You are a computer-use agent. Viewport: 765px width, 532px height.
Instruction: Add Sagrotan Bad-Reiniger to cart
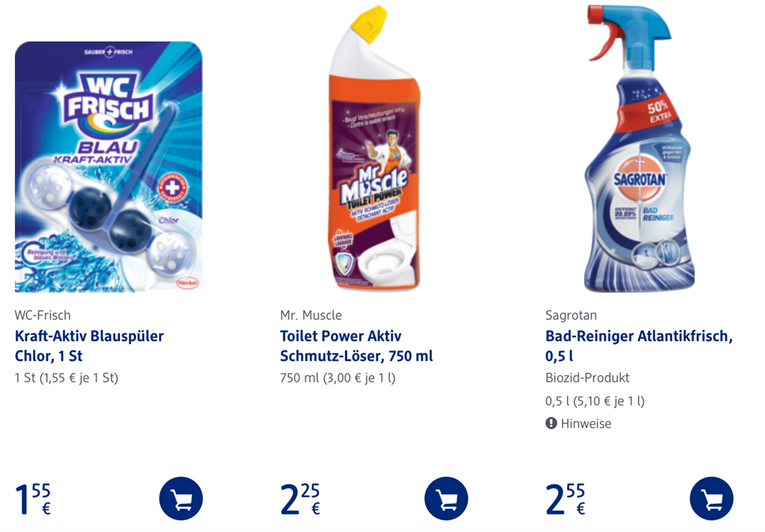[x=711, y=498]
